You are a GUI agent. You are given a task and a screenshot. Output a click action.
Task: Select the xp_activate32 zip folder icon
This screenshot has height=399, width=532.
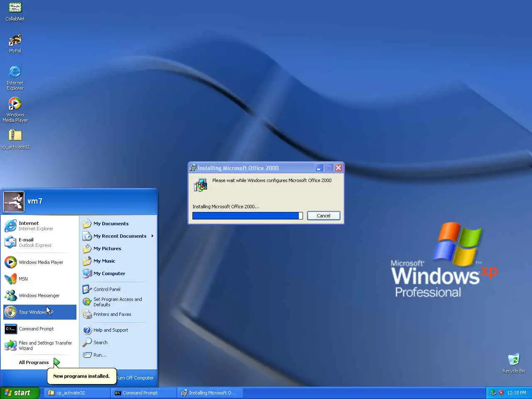[x=15, y=139]
